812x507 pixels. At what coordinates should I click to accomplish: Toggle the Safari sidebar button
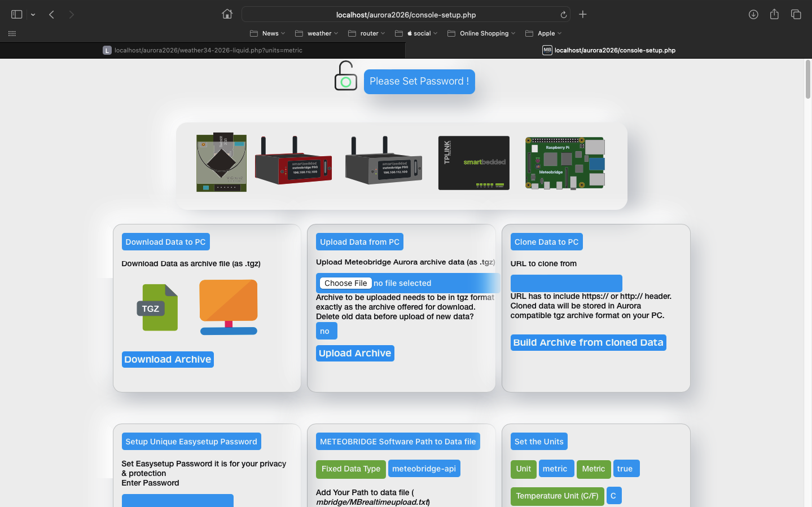pyautogui.click(x=17, y=15)
